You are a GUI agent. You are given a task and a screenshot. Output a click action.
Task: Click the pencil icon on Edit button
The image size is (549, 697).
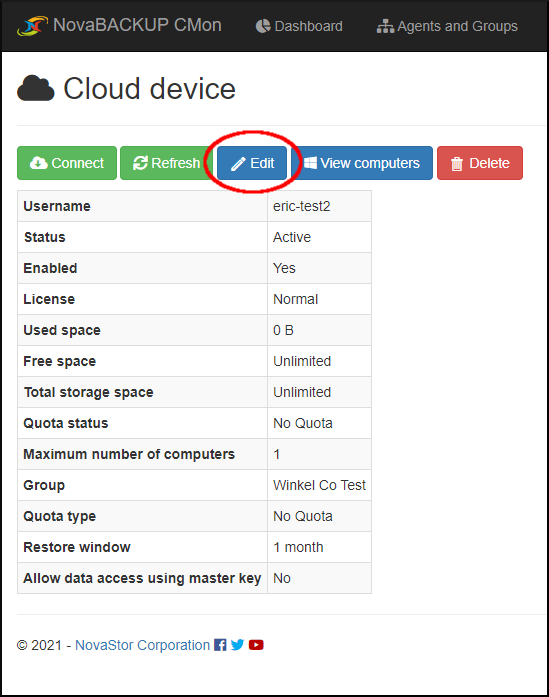(x=238, y=164)
